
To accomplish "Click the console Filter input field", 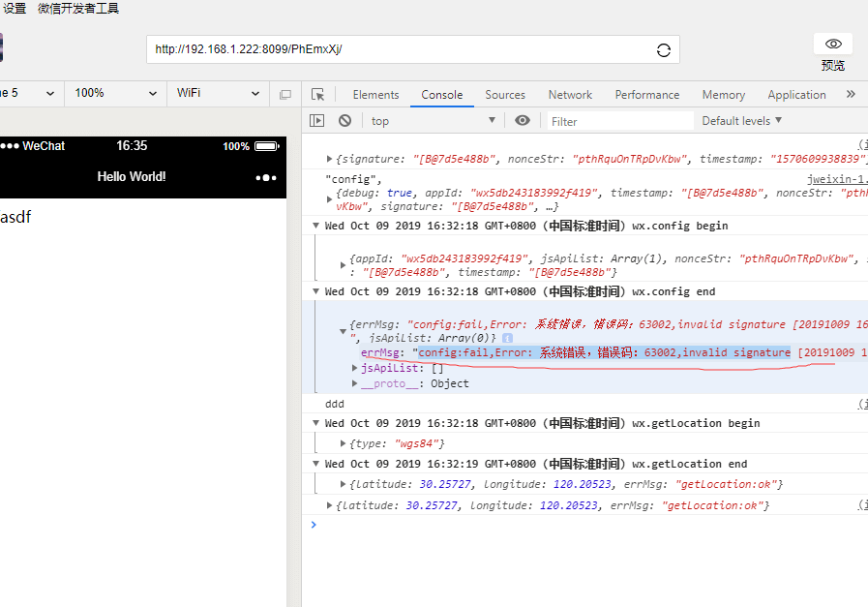I will pyautogui.click(x=619, y=121).
